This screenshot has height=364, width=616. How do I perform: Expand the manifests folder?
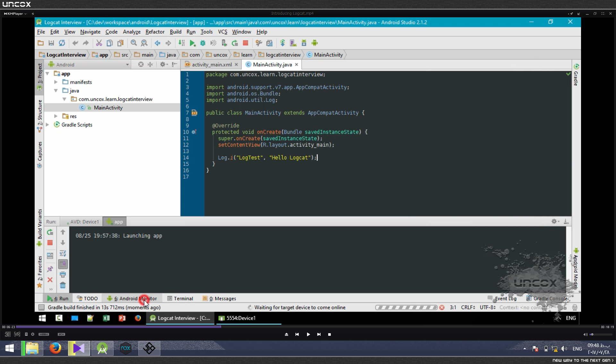point(56,82)
